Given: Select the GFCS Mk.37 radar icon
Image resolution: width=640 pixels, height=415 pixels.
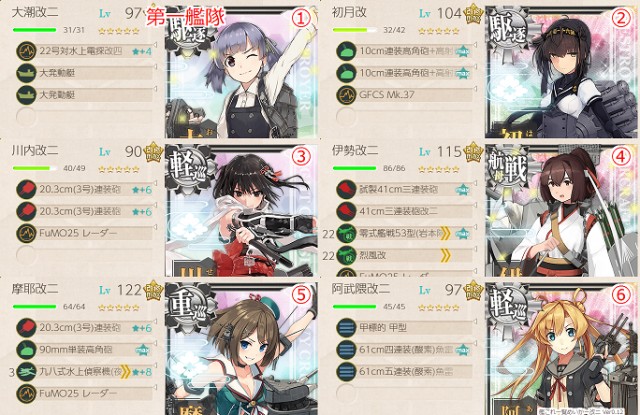Looking at the screenshot, I should pos(346,95).
